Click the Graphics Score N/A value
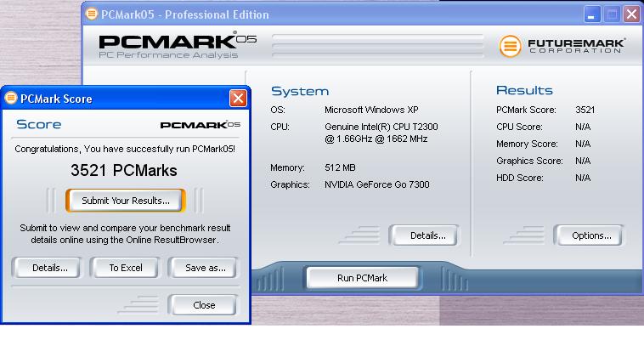This screenshot has width=644, height=340. [x=583, y=161]
